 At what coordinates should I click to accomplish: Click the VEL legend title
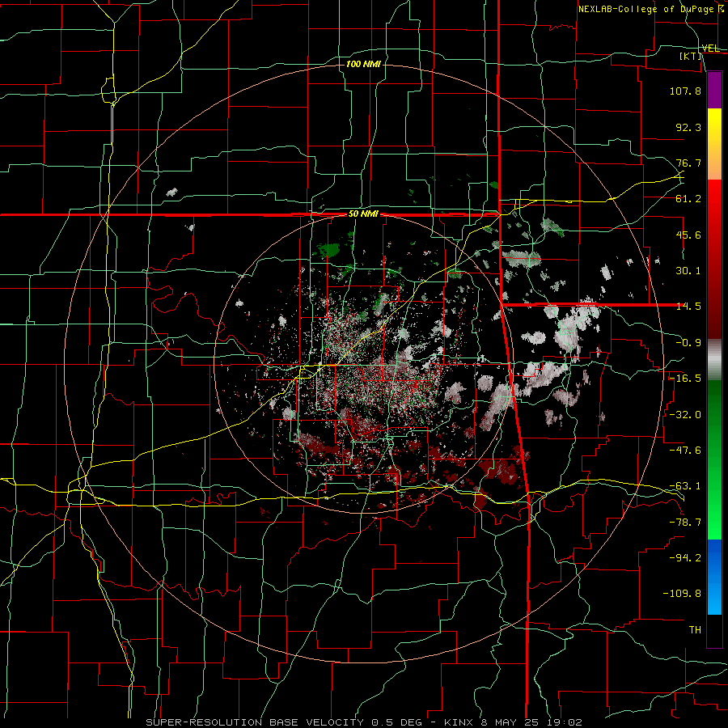click(x=710, y=49)
